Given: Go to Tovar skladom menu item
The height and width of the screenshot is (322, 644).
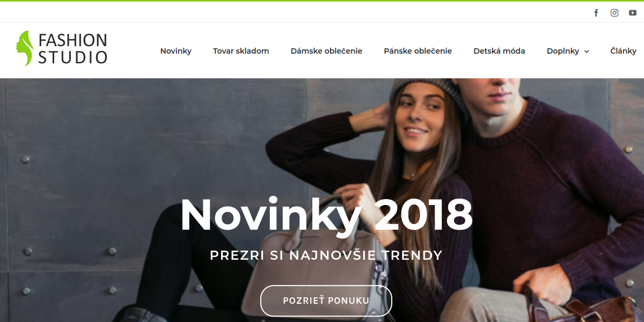Looking at the screenshot, I should pos(241,51).
